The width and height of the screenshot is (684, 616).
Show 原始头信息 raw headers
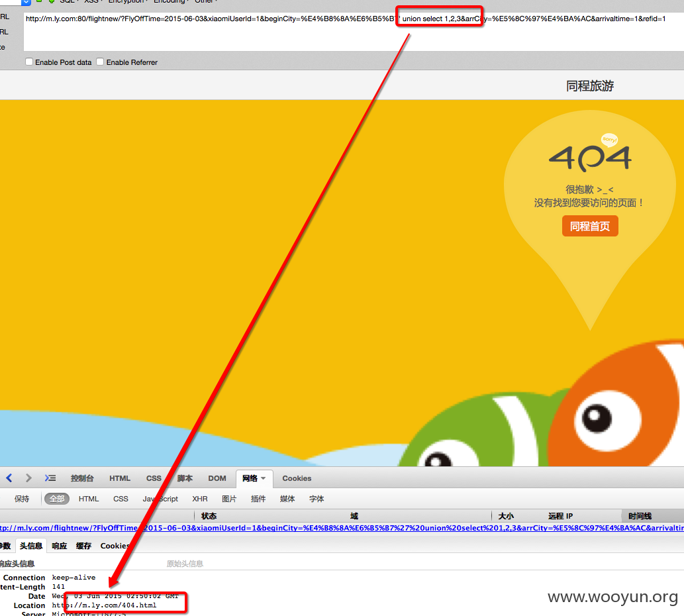tap(185, 564)
